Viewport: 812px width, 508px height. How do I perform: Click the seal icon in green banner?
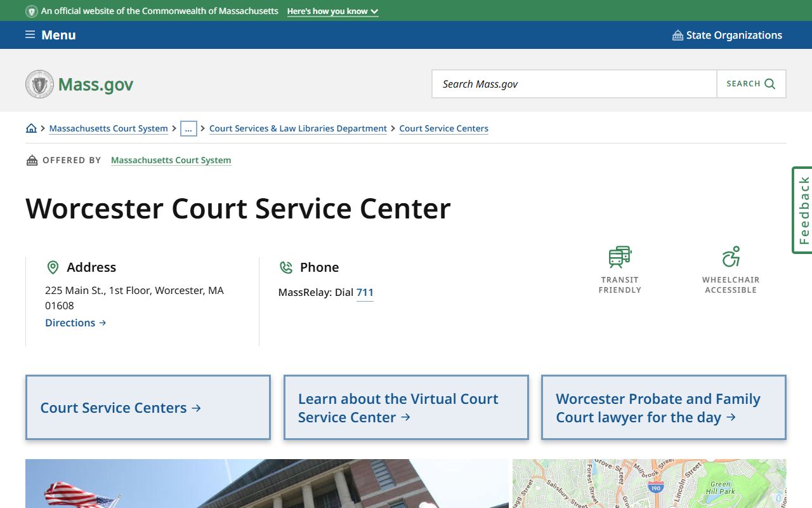pyautogui.click(x=32, y=11)
